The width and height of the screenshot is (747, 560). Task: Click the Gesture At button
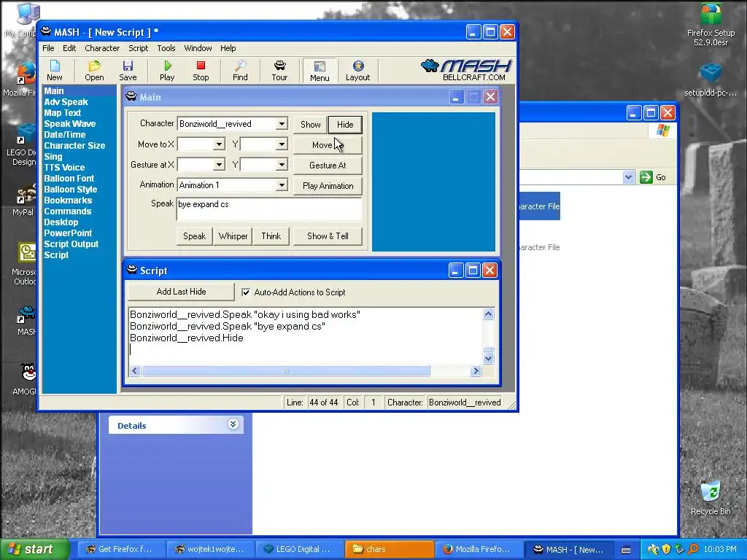pyautogui.click(x=328, y=166)
